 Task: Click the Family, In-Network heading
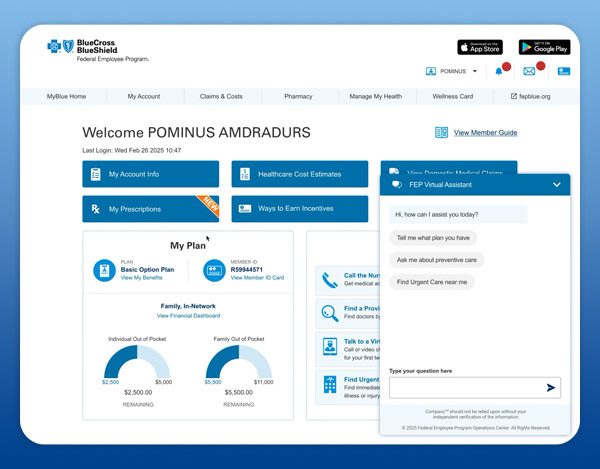[x=188, y=306]
